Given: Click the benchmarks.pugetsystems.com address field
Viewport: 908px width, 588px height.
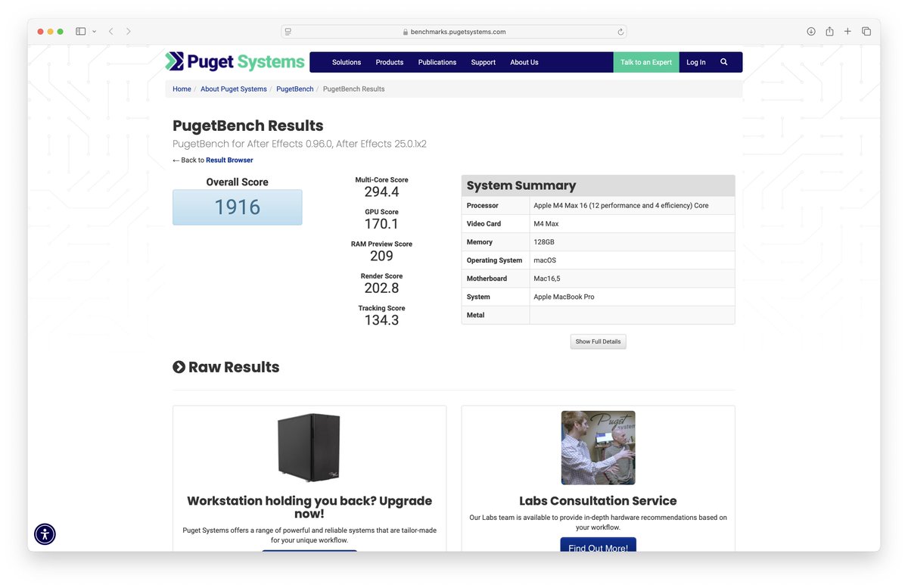Looking at the screenshot, I should coord(454,32).
